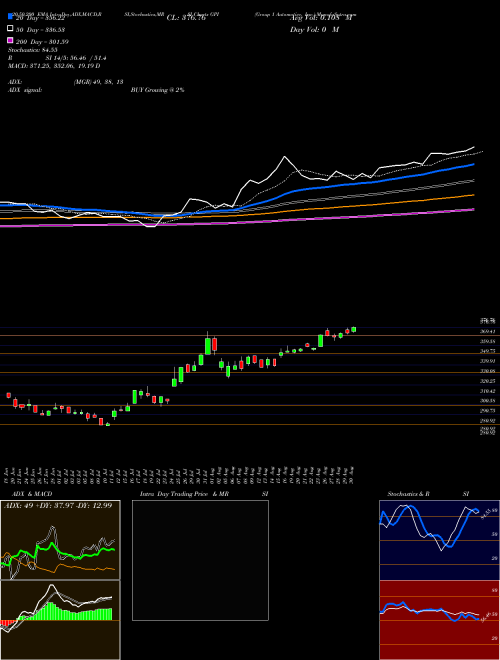The width and height of the screenshot is (500, 660).
Task: Open the ADX indicator chart panel
Action: click(60, 540)
